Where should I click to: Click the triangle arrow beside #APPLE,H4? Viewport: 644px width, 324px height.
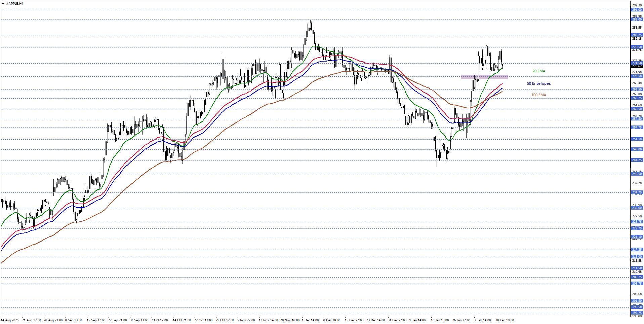coord(3,4)
